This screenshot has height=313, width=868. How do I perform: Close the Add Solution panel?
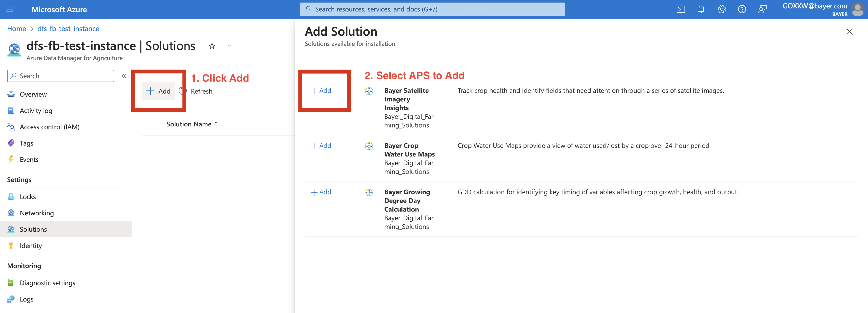coord(849,32)
